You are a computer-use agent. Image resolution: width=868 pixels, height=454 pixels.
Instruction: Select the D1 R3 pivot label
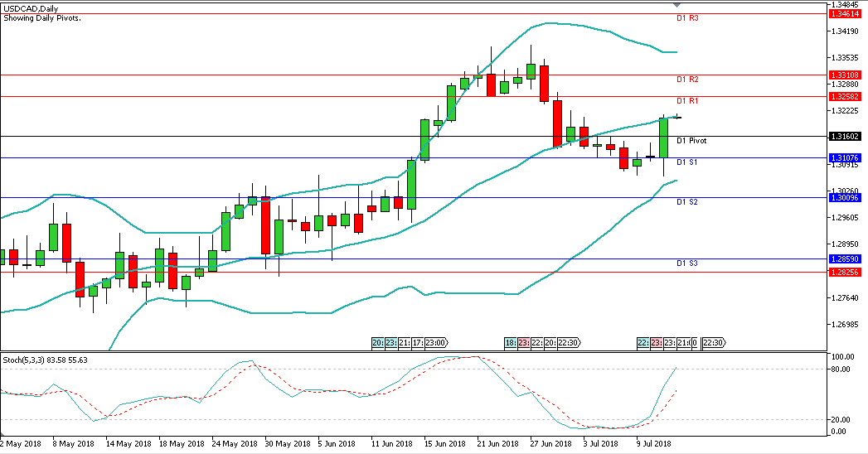[689, 17]
